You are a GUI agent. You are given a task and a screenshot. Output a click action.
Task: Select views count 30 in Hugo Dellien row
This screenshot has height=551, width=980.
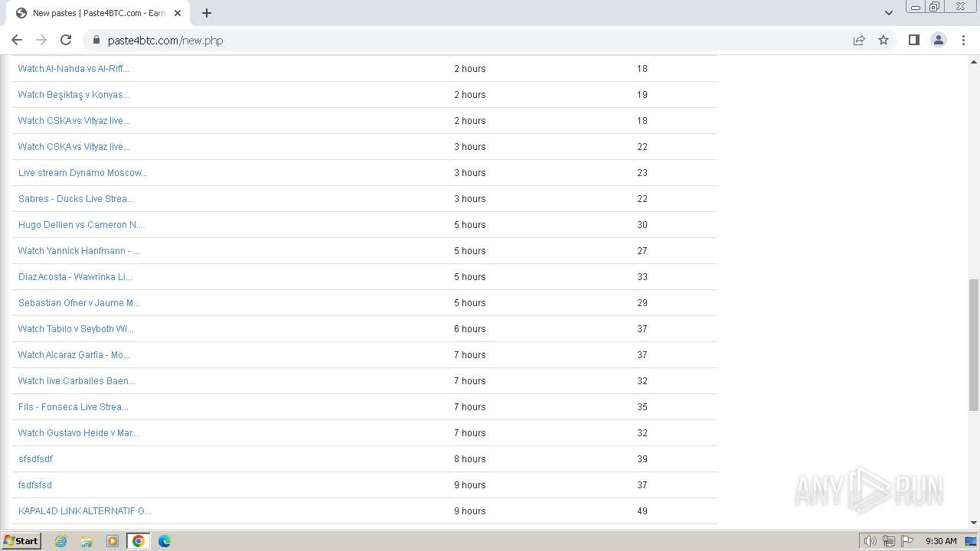tap(642, 225)
